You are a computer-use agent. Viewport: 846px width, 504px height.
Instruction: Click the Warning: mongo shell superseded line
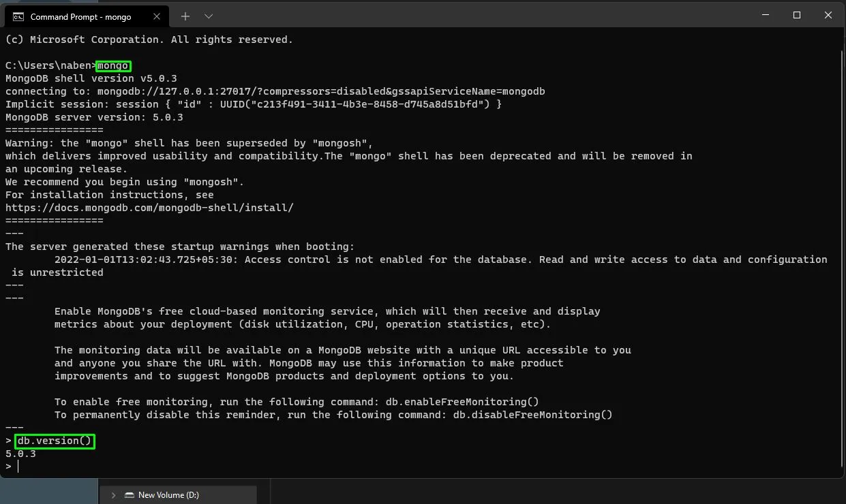[190, 143]
